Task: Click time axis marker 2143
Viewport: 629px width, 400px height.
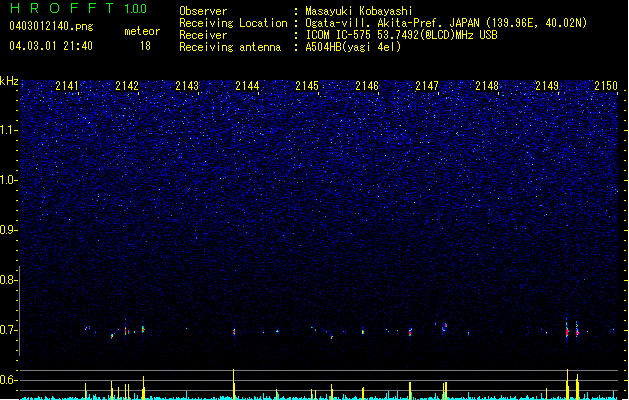Action: click(x=187, y=86)
